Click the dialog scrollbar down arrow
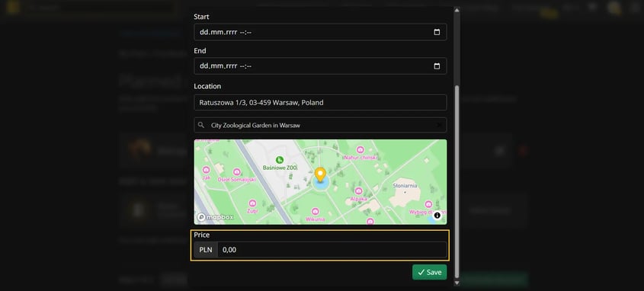Image resolution: width=644 pixels, height=291 pixels. tap(457, 283)
